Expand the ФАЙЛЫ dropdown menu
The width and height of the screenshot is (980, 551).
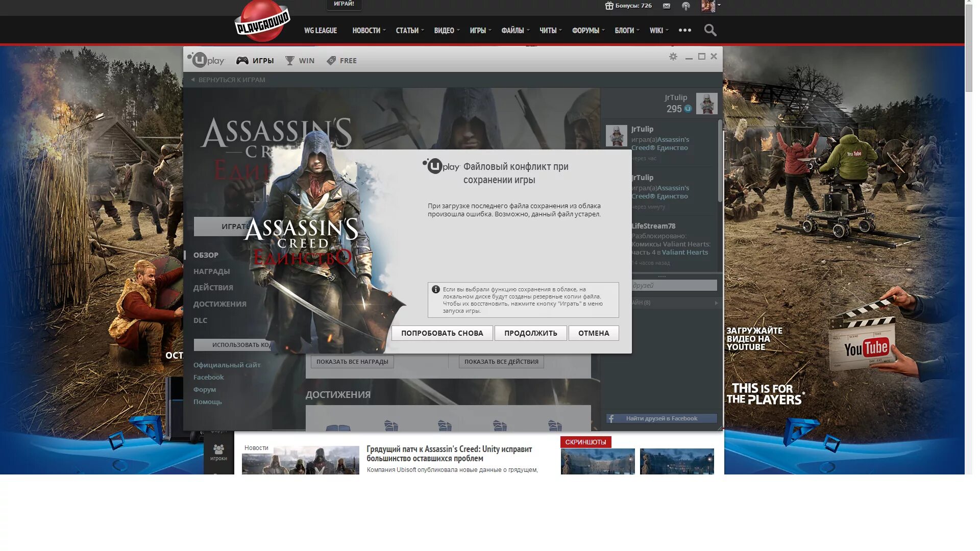pos(515,31)
